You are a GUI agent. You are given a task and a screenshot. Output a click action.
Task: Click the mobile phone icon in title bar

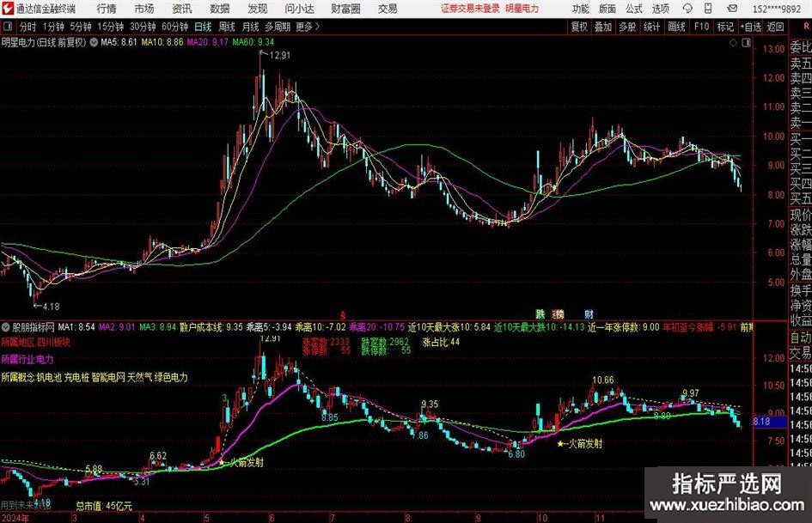pos(708,9)
